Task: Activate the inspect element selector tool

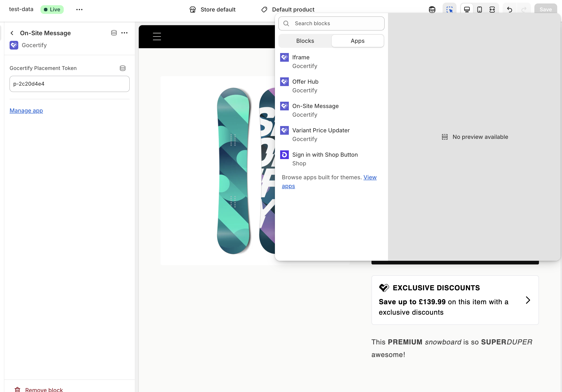Action: [x=449, y=9]
